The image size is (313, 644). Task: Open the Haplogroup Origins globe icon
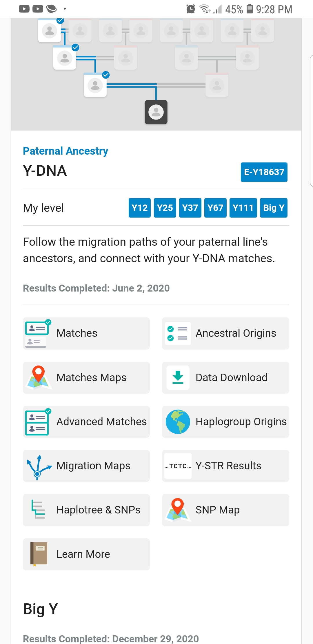click(178, 422)
